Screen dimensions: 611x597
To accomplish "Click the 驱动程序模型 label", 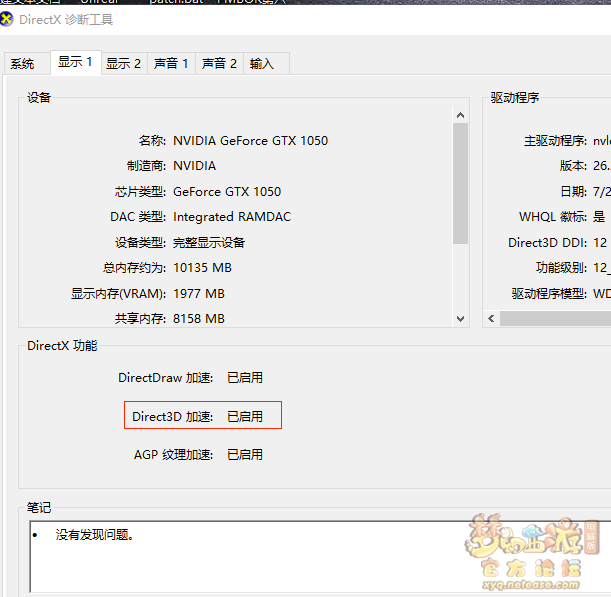I will 549,293.
